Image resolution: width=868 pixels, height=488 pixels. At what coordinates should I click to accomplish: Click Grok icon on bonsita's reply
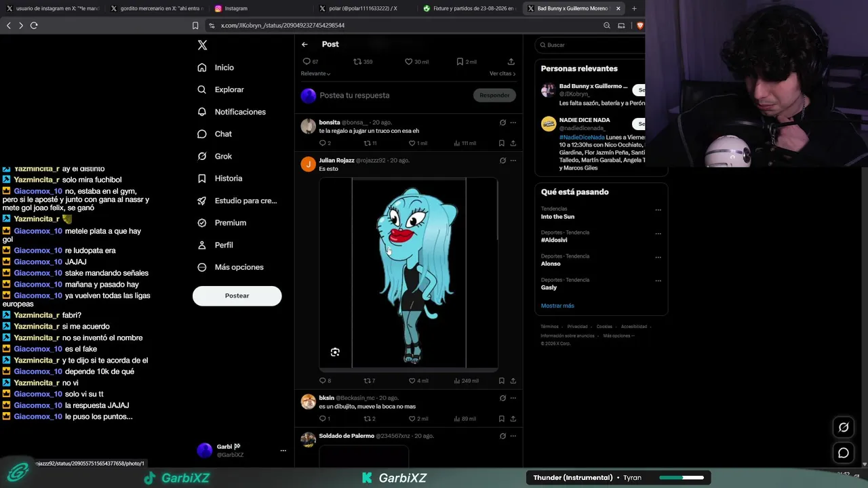[502, 123]
